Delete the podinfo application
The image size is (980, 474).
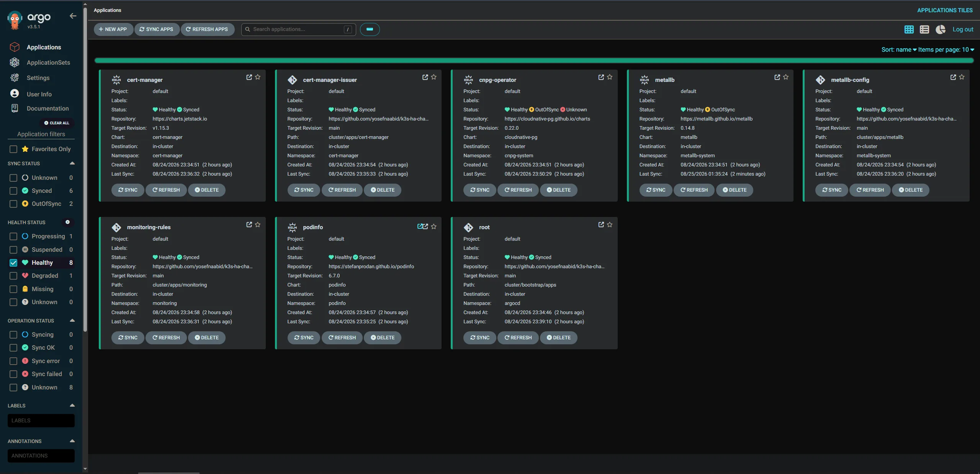coord(382,338)
